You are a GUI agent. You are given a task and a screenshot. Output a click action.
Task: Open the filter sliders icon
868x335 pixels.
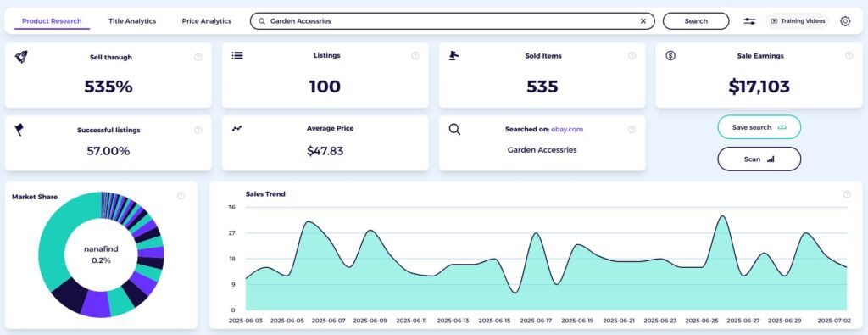[749, 21]
